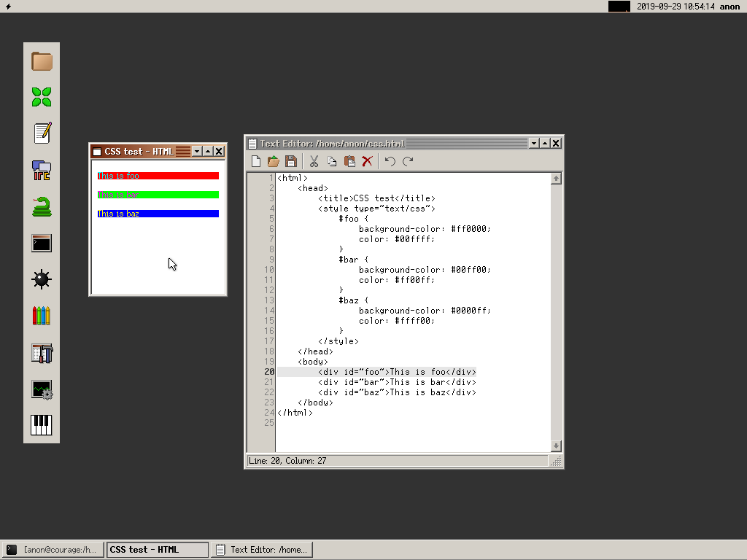Click the New document toolbar icon
This screenshot has height=560, width=747.
[256, 161]
